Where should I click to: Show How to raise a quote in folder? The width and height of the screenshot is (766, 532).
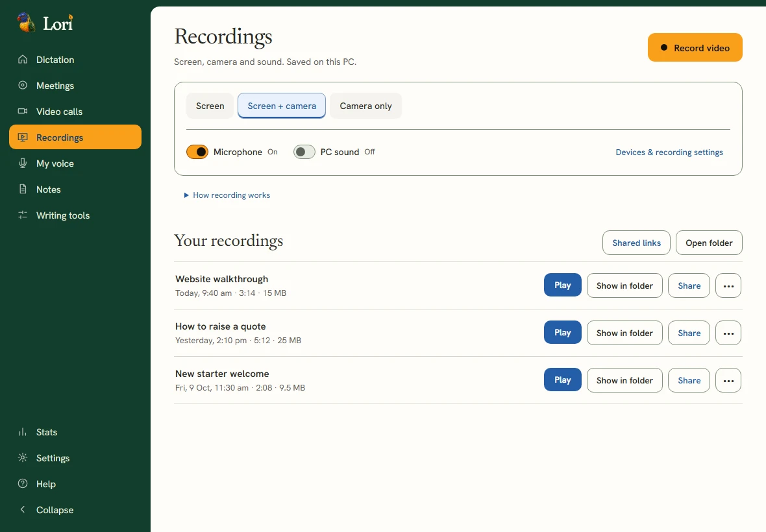pyautogui.click(x=624, y=333)
